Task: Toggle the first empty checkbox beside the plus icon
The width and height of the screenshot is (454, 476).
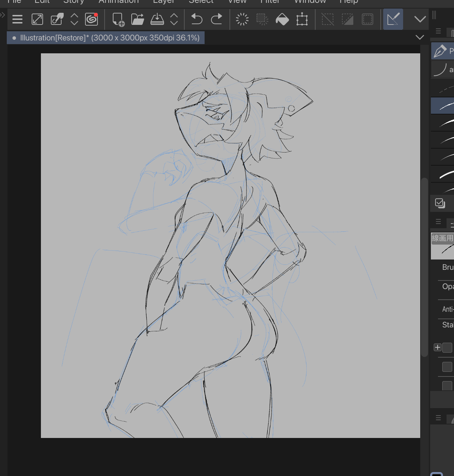Action: (447, 348)
